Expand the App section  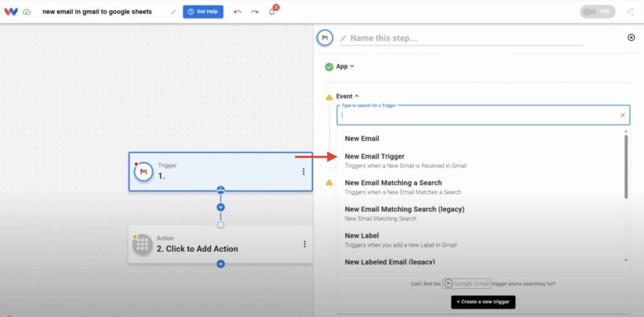345,66
